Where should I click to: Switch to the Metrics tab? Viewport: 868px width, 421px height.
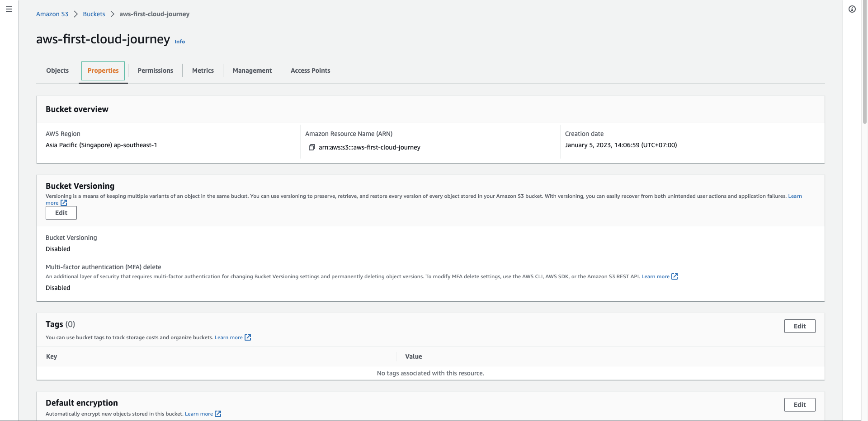click(x=203, y=70)
